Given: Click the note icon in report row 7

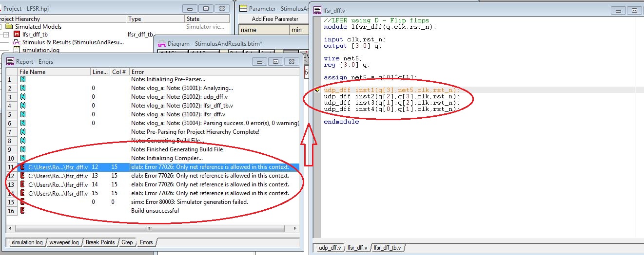Looking at the screenshot, I should [22, 132].
